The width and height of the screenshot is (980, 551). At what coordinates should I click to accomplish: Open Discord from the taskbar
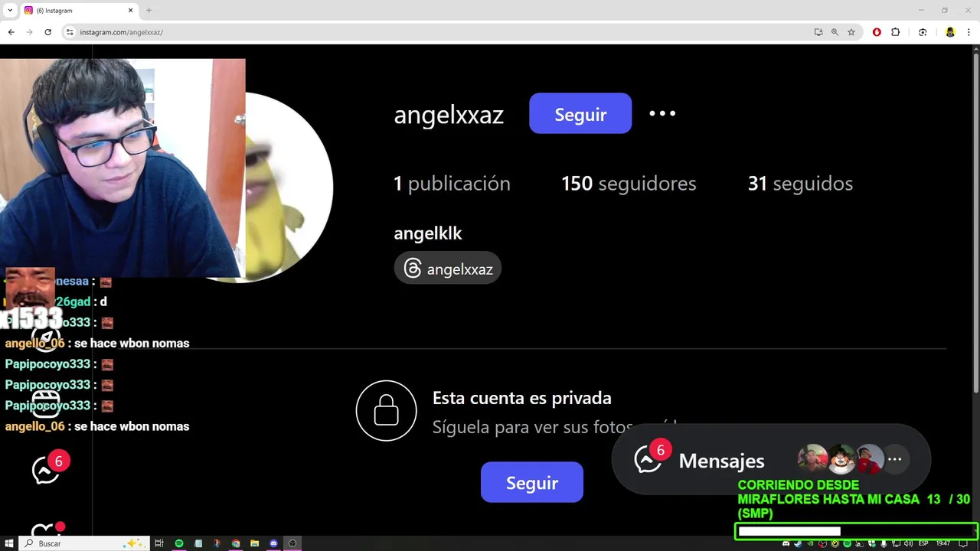(x=274, y=543)
